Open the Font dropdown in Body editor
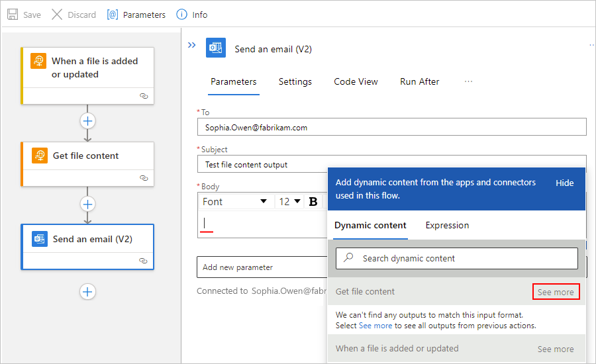The image size is (596, 364). coord(234,202)
